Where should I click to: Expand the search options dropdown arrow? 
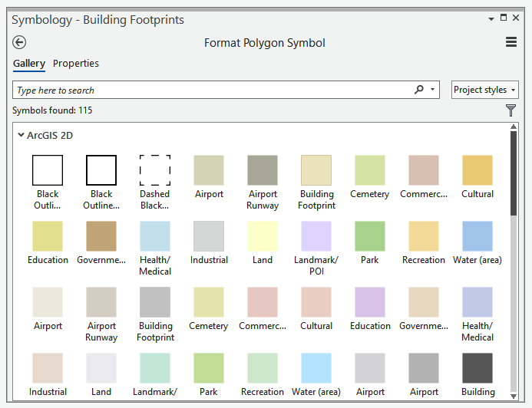433,90
